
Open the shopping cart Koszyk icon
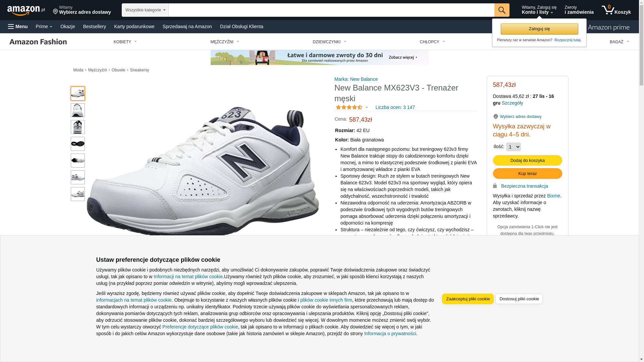(616, 10)
